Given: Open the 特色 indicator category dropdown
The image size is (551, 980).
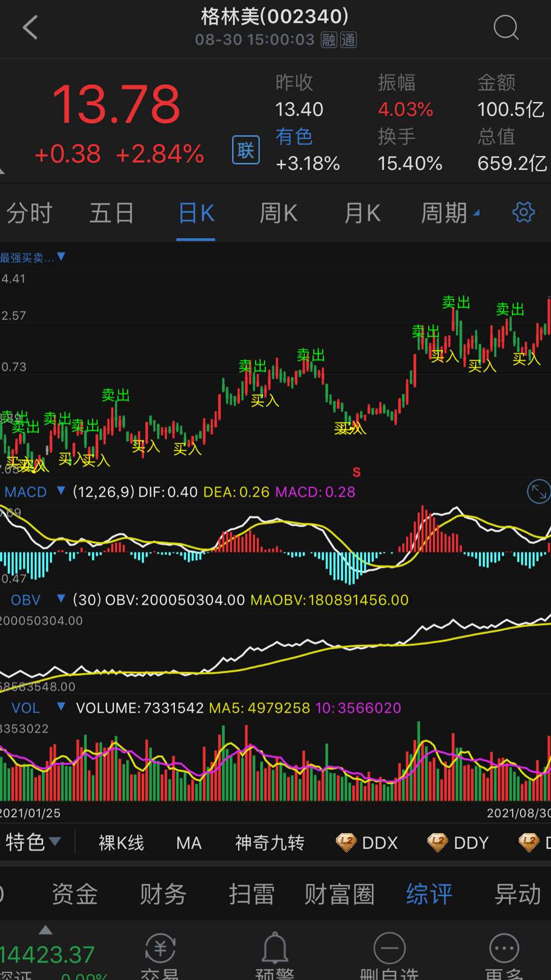Looking at the screenshot, I should coord(33,842).
